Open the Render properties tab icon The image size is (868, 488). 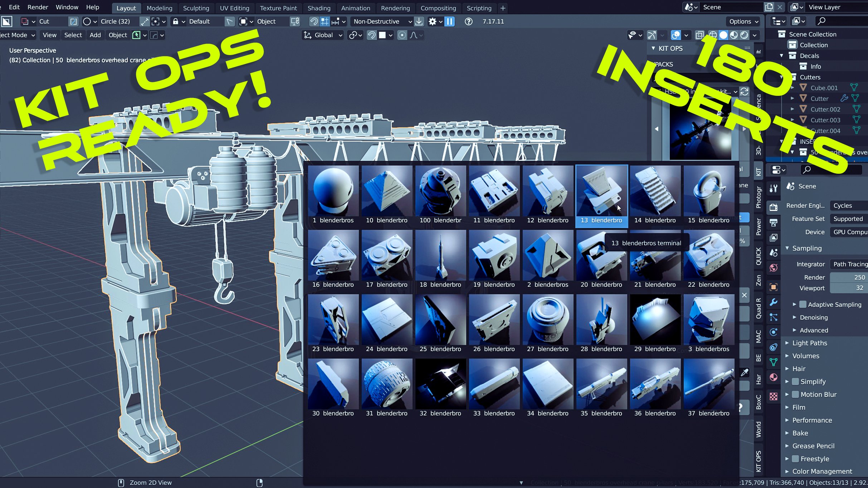(x=774, y=207)
